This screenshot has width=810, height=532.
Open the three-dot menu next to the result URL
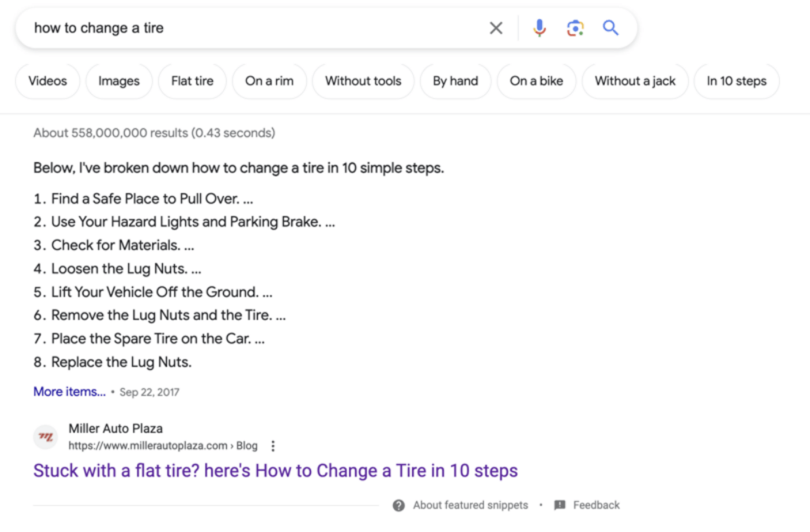(x=273, y=446)
